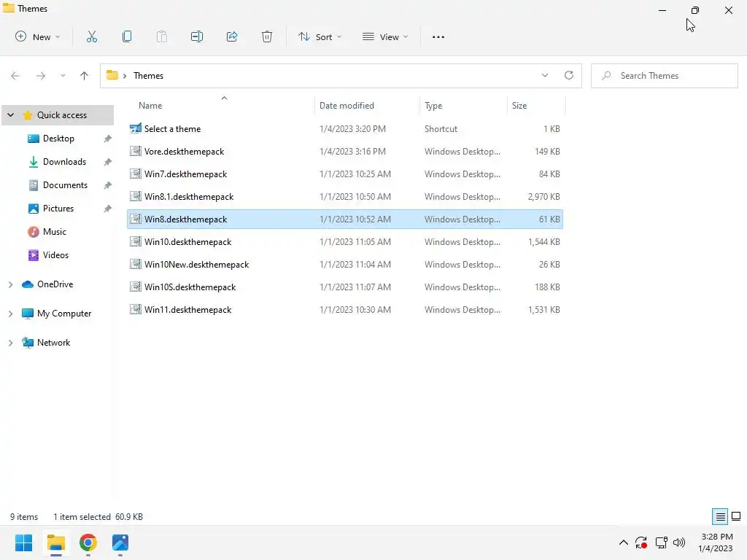Select the Win10New.deskthemepack file

345,265
